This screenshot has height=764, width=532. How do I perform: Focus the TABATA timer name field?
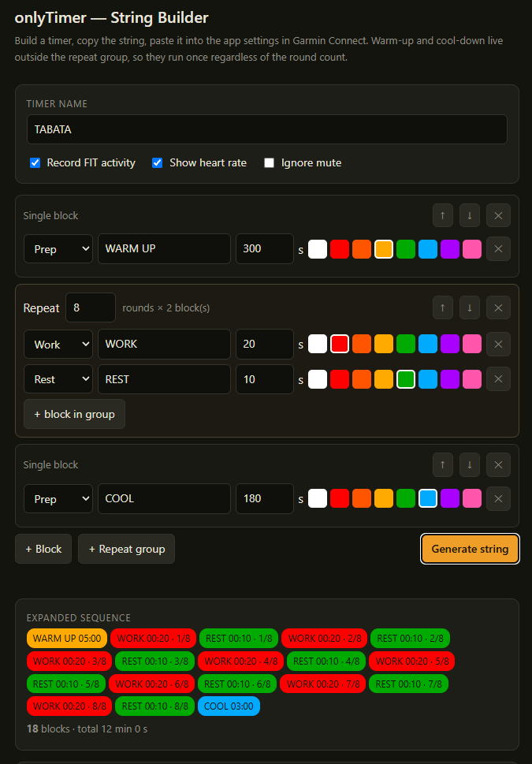click(267, 129)
